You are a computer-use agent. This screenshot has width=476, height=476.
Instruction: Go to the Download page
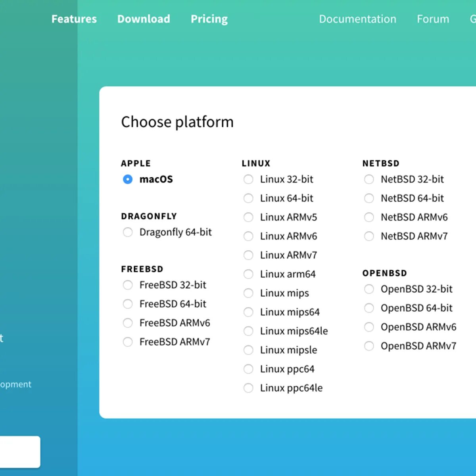pyautogui.click(x=144, y=19)
